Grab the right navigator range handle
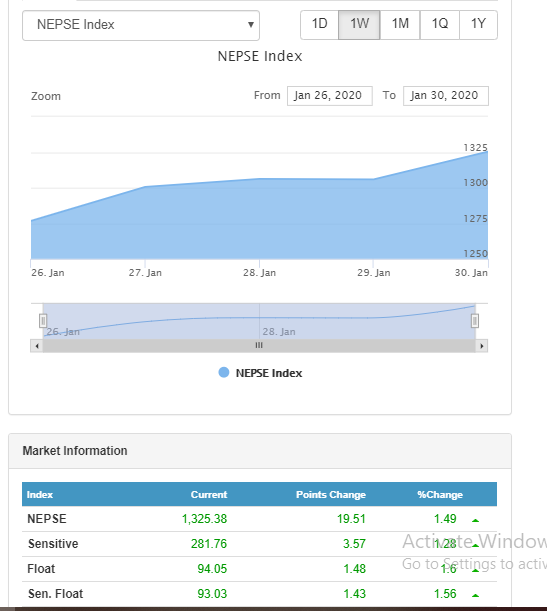 [x=475, y=321]
